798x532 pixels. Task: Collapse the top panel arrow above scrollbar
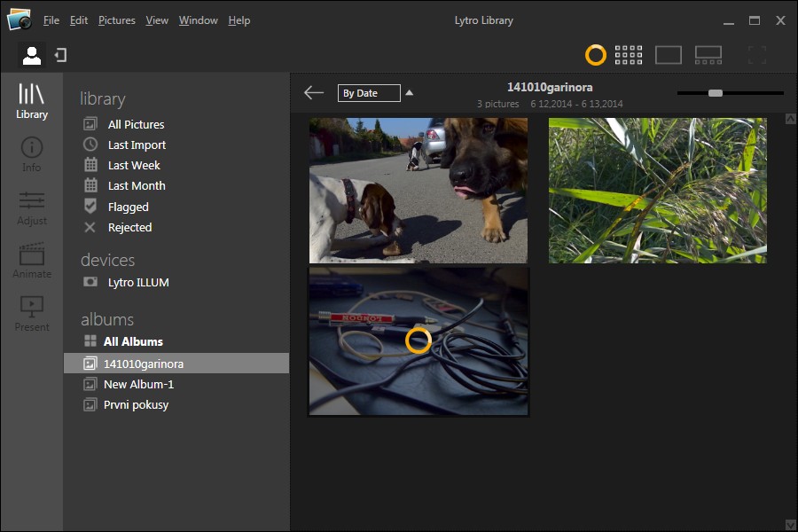click(x=789, y=118)
